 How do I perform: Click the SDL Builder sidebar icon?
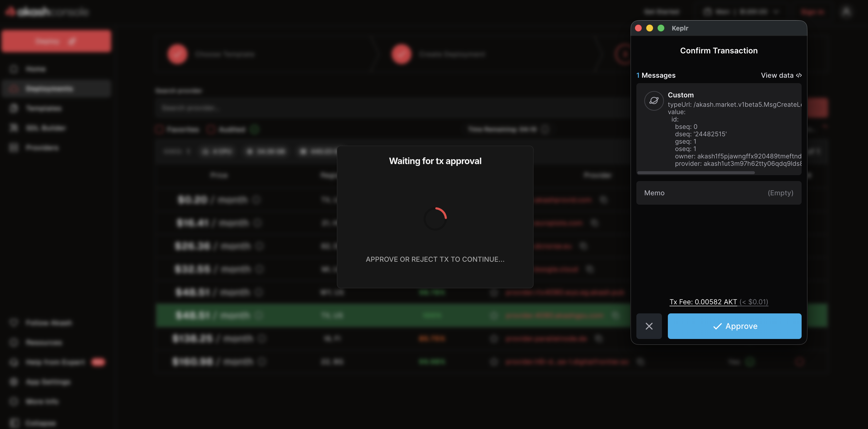(14, 128)
